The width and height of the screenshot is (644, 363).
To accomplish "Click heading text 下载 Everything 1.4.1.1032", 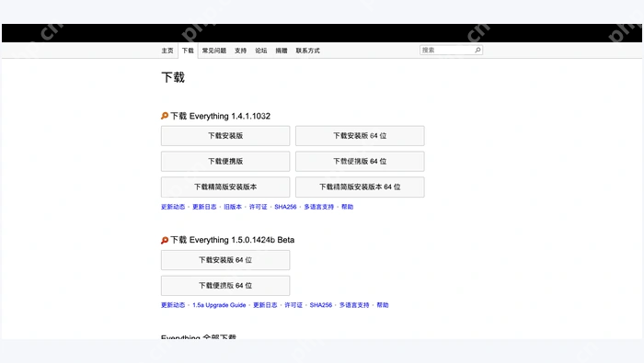I will tap(220, 116).
